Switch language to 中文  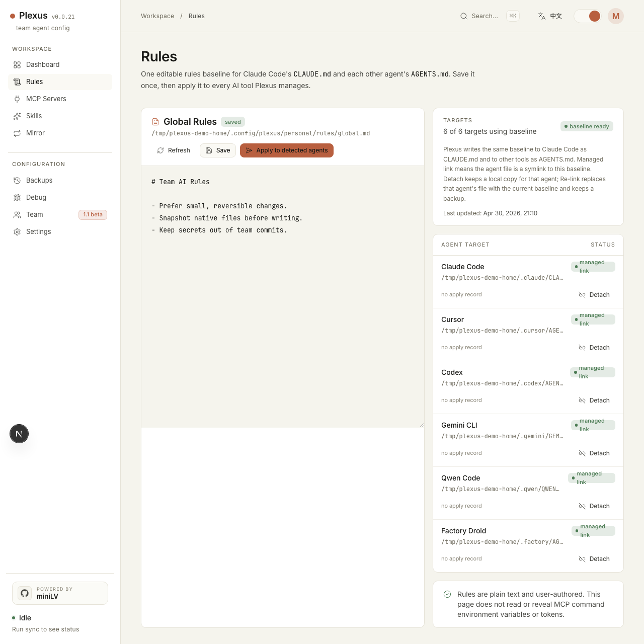pyautogui.click(x=550, y=16)
